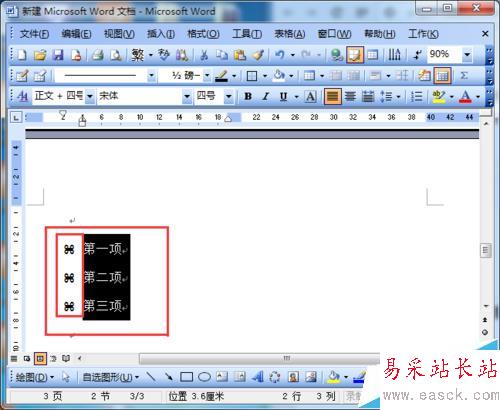Toggle character border button

(310, 96)
